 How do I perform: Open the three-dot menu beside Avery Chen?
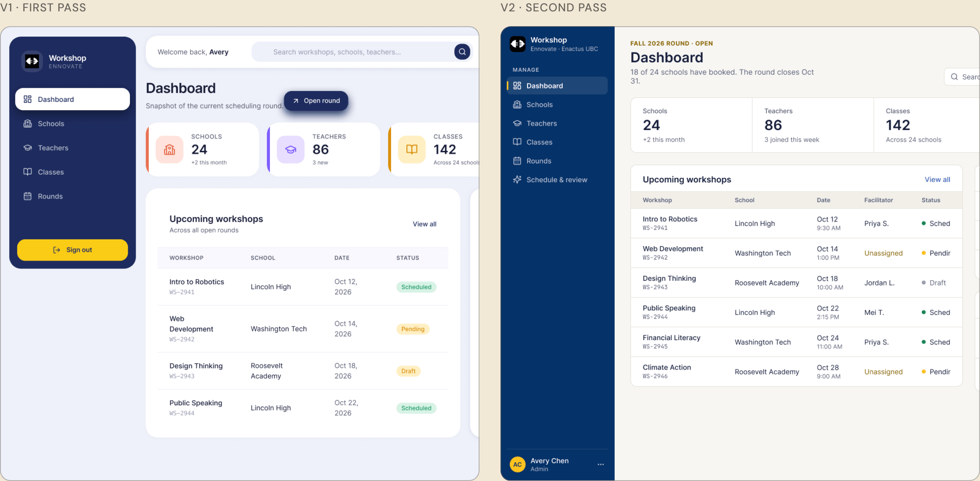click(601, 464)
